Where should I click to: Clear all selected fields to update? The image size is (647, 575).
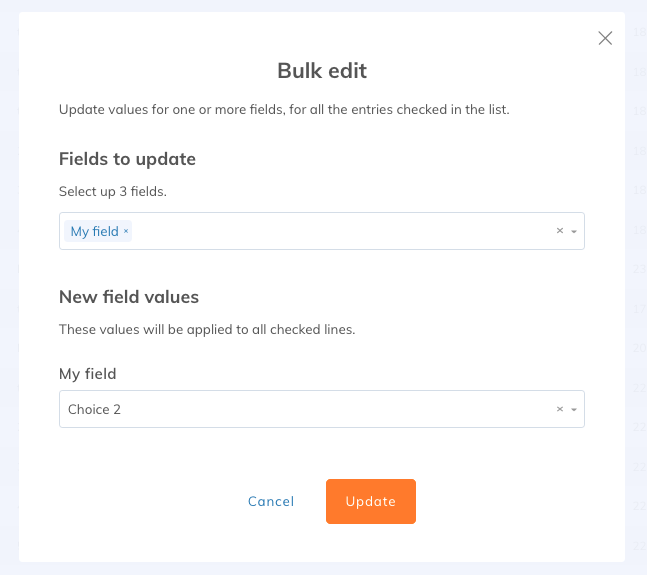pyautogui.click(x=560, y=231)
